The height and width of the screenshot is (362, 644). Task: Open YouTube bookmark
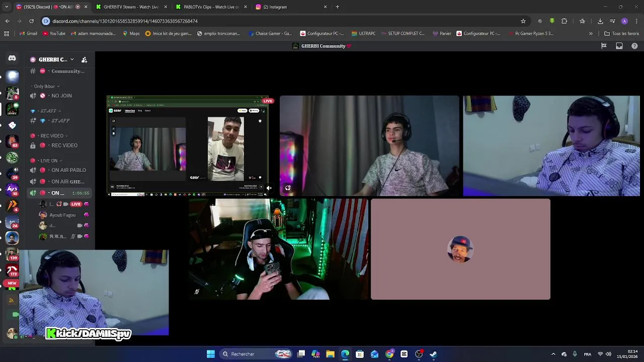(54, 34)
